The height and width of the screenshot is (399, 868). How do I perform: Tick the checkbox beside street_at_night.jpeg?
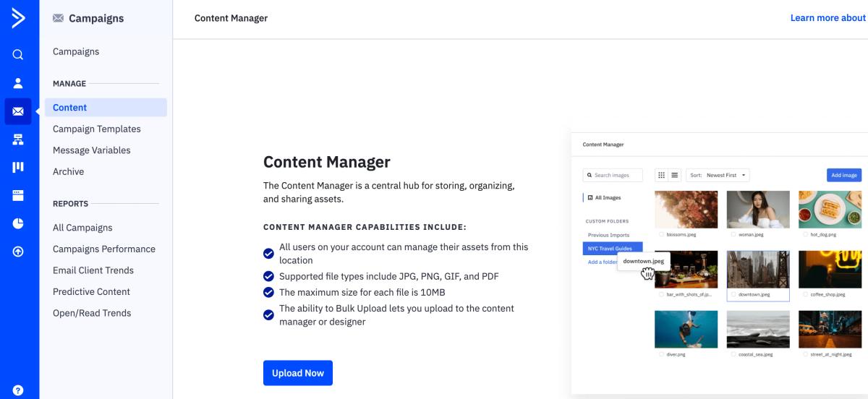[806, 355]
